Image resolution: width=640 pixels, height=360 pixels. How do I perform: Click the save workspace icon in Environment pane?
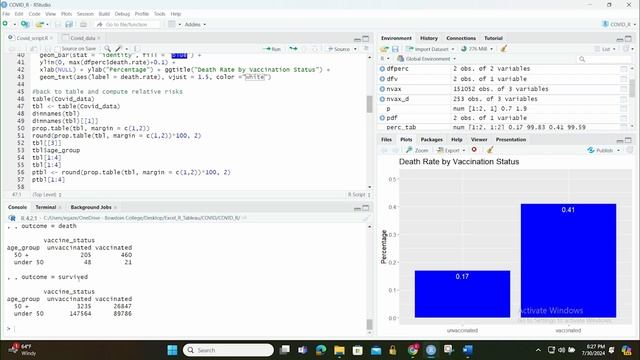395,49
